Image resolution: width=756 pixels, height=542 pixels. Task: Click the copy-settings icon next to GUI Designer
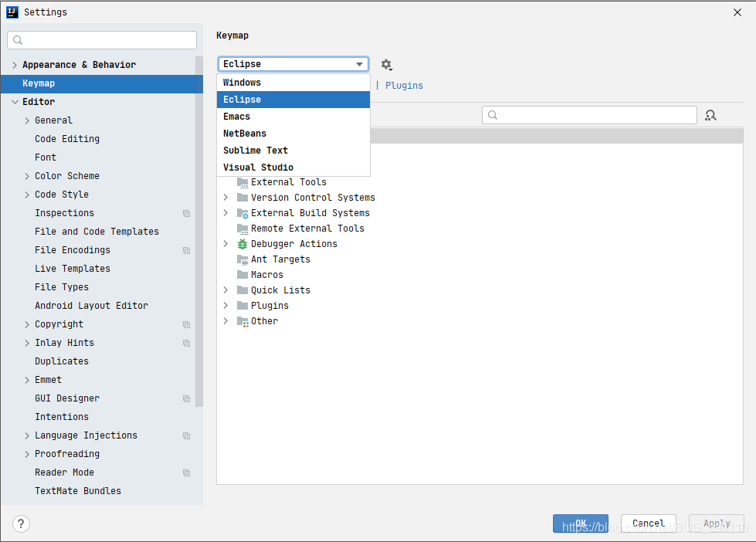click(x=186, y=398)
